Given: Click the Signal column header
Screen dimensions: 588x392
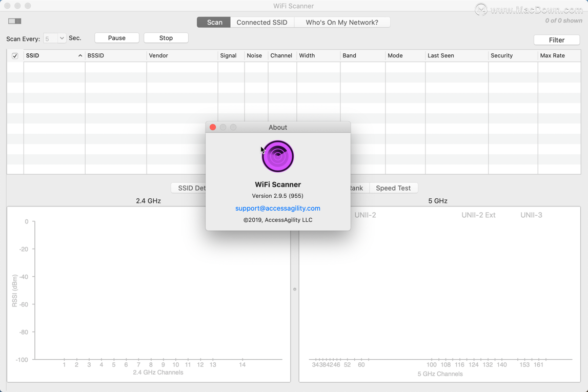Looking at the screenshot, I should pyautogui.click(x=231, y=55).
